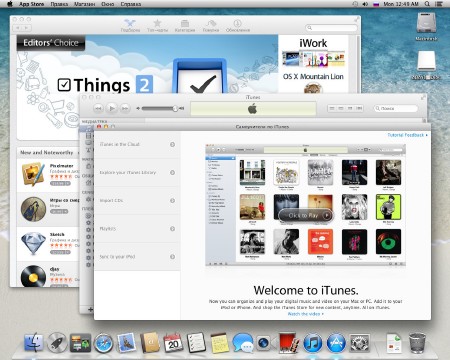
Task: Open Launchpad rocket icon in Dock
Action: (x=57, y=343)
